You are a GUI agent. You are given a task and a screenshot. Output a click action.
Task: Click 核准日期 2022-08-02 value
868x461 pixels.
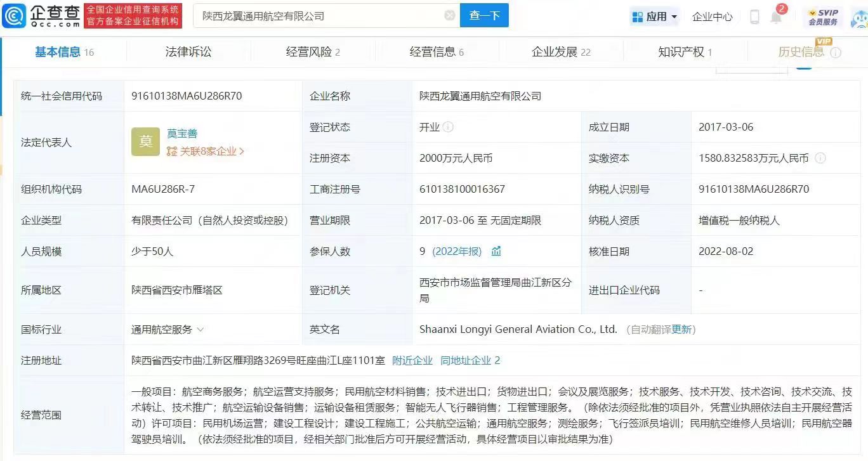tap(726, 251)
